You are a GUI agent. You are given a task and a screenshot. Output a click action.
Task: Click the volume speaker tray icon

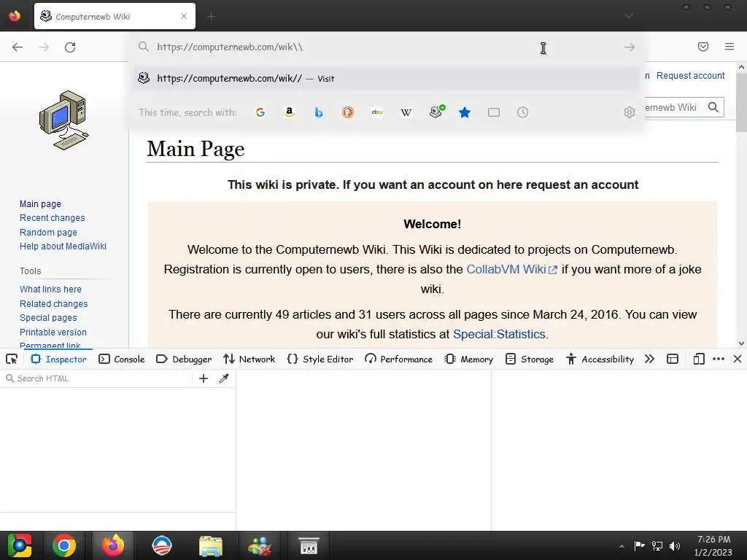(x=675, y=545)
